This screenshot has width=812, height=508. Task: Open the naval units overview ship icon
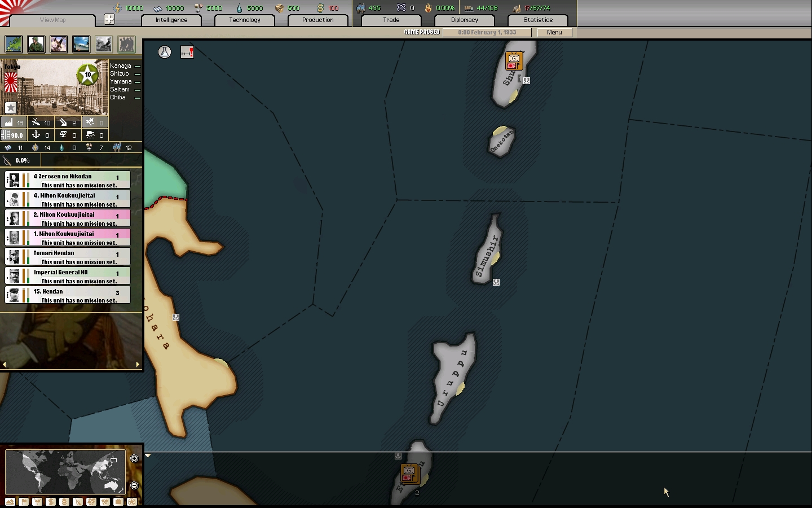[81, 44]
